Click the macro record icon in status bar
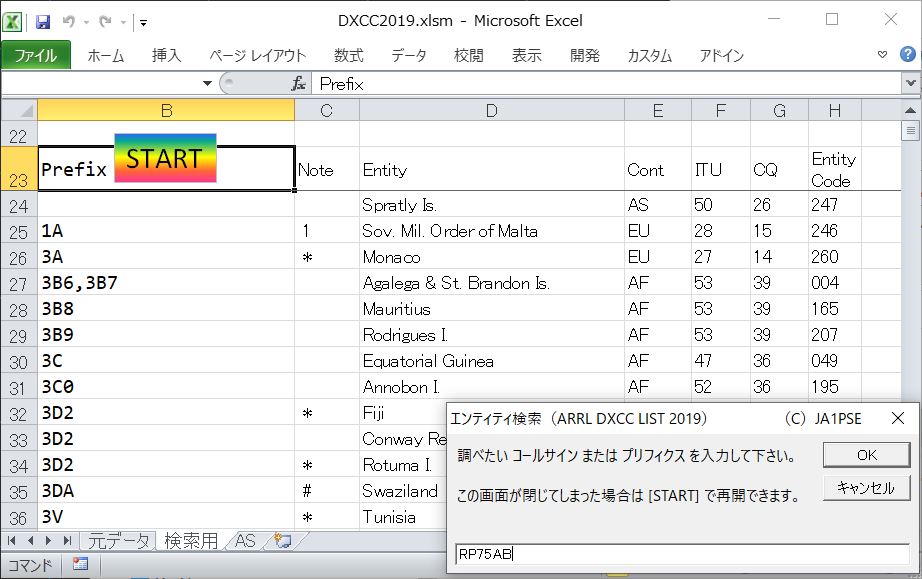This screenshot has height=579, width=922. (x=80, y=565)
